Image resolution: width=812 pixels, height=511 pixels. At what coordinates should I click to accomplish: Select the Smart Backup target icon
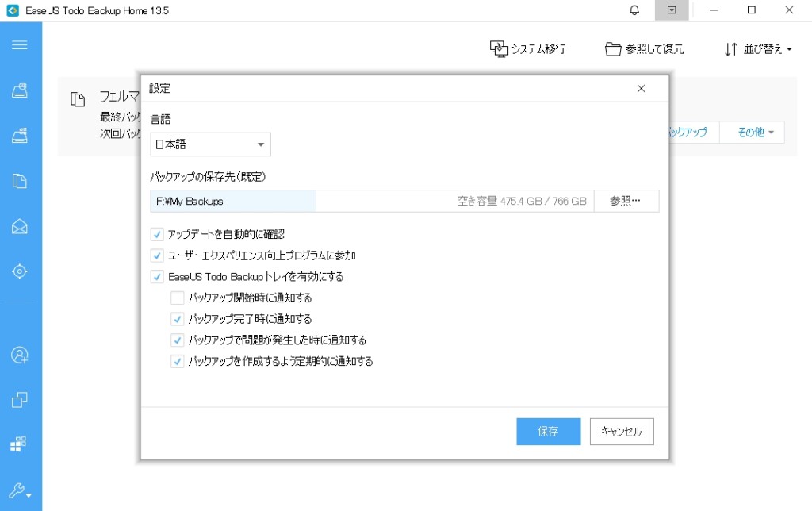20,271
